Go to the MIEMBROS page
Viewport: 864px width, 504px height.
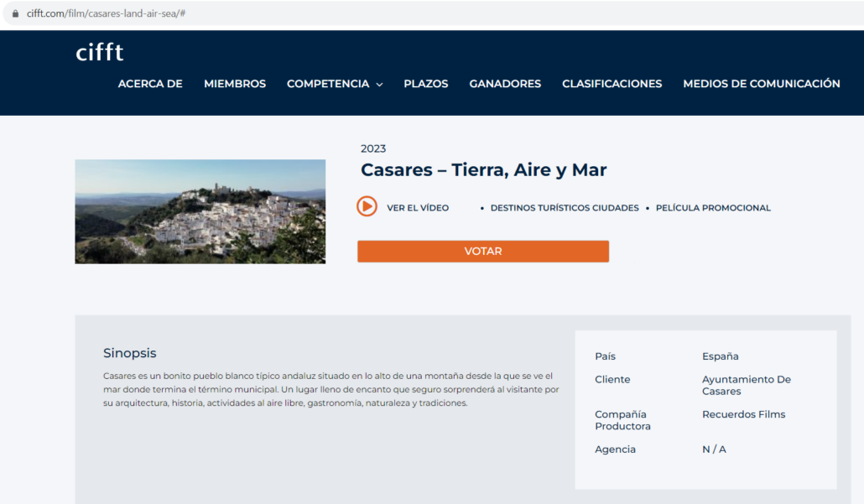pos(235,84)
